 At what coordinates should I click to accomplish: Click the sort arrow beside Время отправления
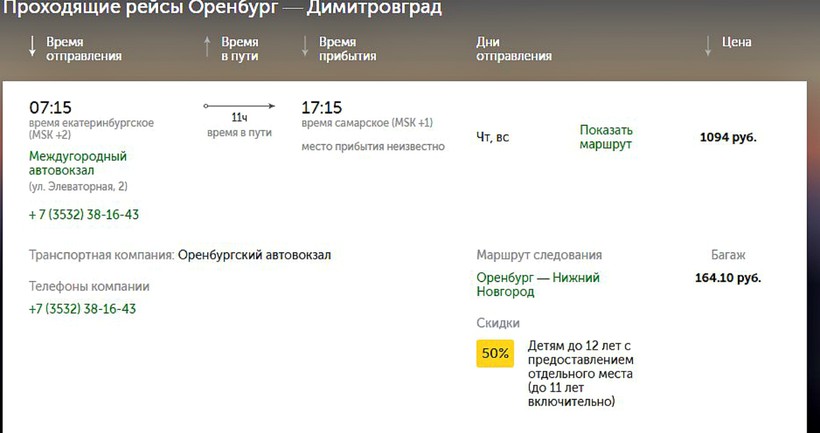point(33,46)
